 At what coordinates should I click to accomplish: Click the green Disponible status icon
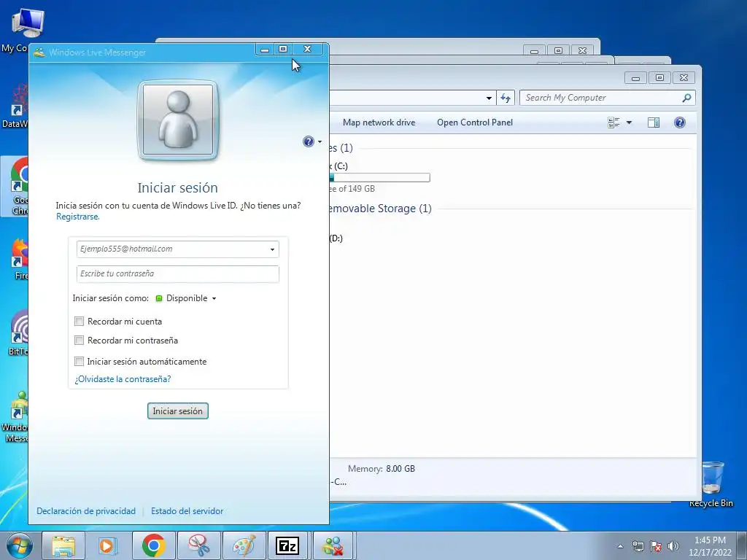tap(159, 298)
